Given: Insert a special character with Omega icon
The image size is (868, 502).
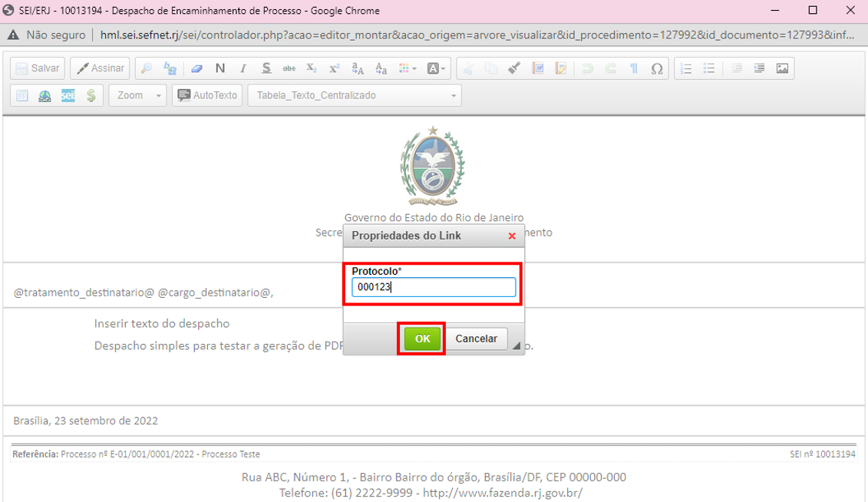Looking at the screenshot, I should point(656,68).
